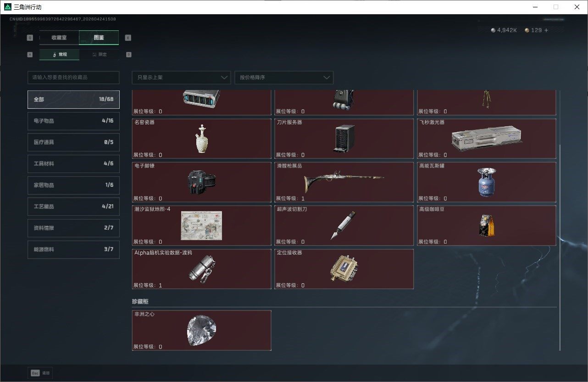This screenshot has width=588, height=382.
Task: Open the 滑膛枪展品 musket exhibit item
Action: [x=344, y=182]
